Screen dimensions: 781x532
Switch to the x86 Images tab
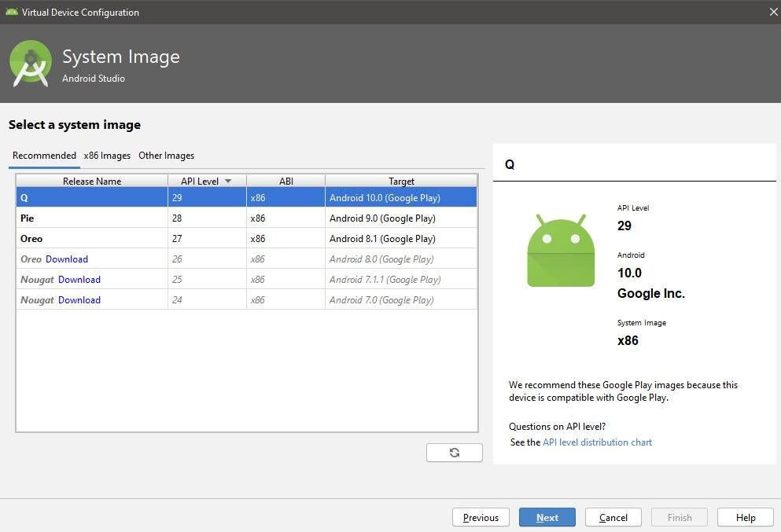pos(107,155)
